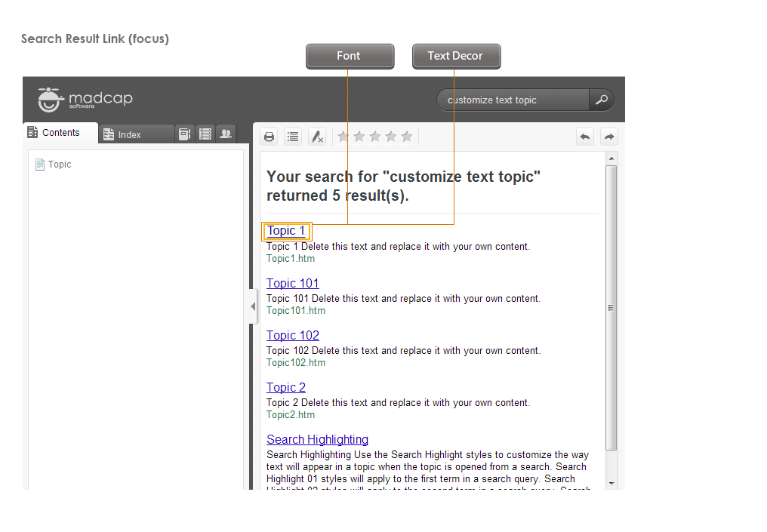Switch to the Index tab
The width and height of the screenshot is (767, 532).
click(x=136, y=134)
